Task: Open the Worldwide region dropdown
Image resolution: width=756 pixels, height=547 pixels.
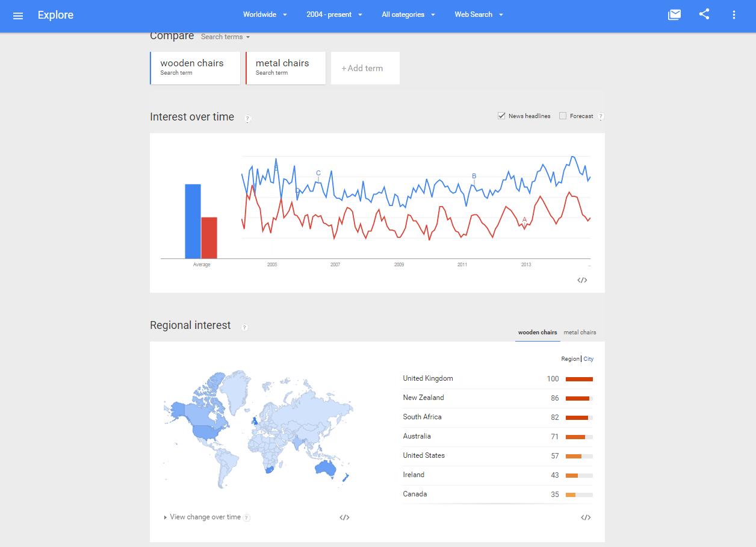Action: coord(265,14)
